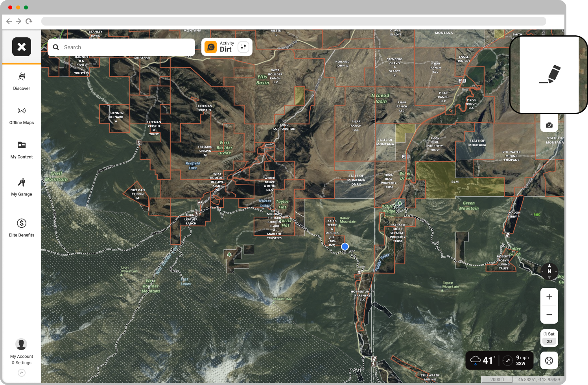Click campsite icon below Amadon Terry P

coord(508,235)
